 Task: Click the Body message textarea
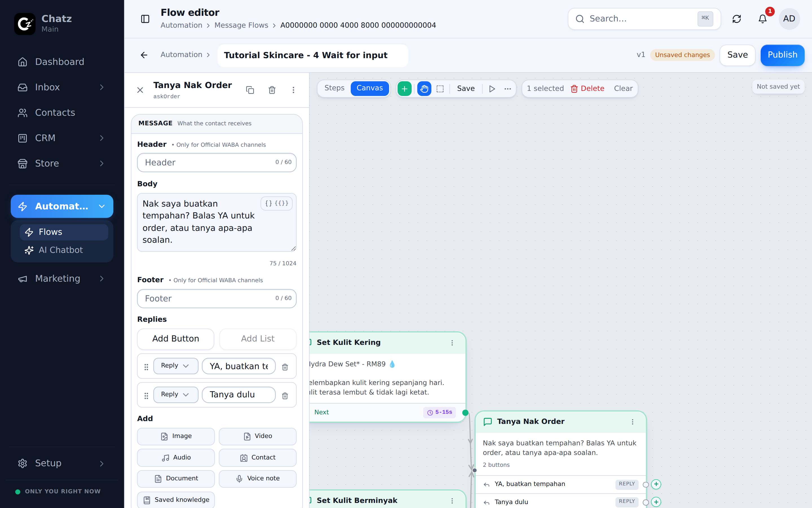pyautogui.click(x=217, y=222)
